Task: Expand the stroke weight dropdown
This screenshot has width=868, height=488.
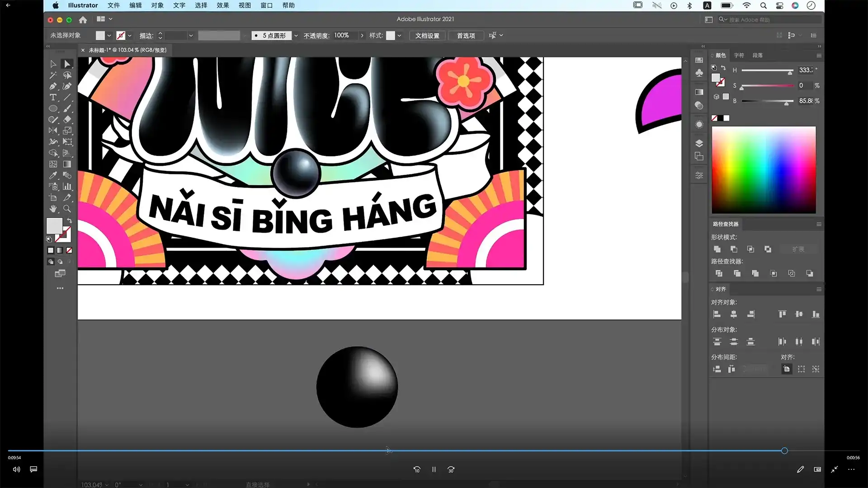Action: pos(191,35)
